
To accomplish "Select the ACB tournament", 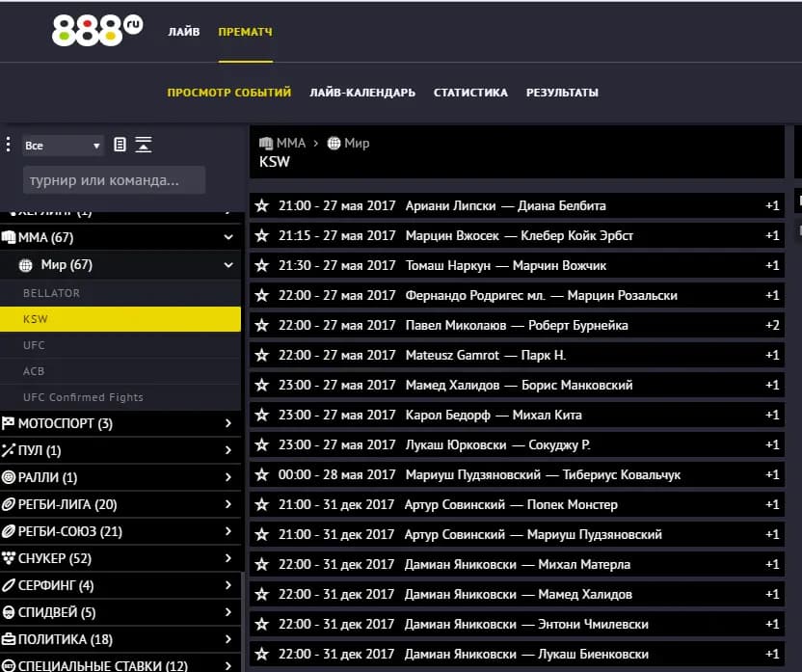I will (120, 371).
